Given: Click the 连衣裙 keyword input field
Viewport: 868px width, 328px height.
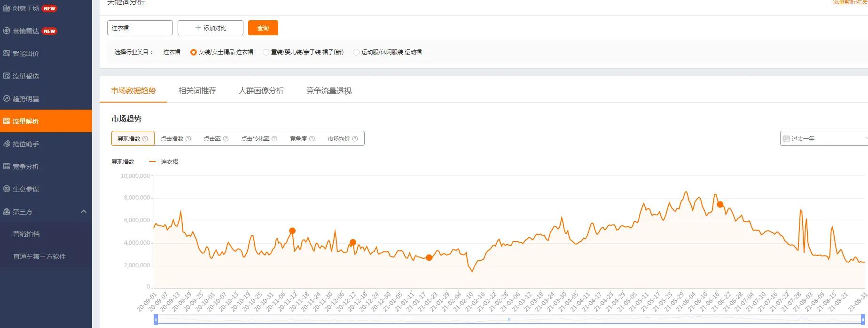Looking at the screenshot, I should [140, 28].
